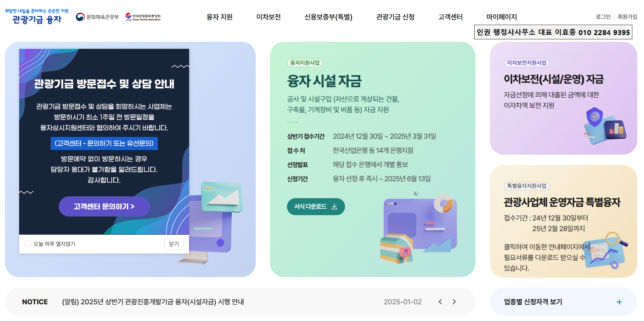The width and height of the screenshot is (644, 322).
Task: Click the download arrow icon in 서식 다운로드
Action: coord(334,207)
